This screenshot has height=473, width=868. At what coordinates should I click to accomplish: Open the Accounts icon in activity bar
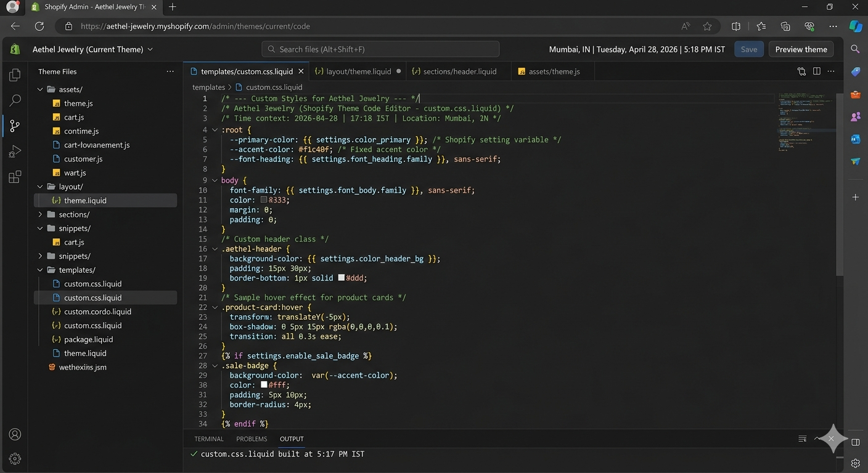15,434
